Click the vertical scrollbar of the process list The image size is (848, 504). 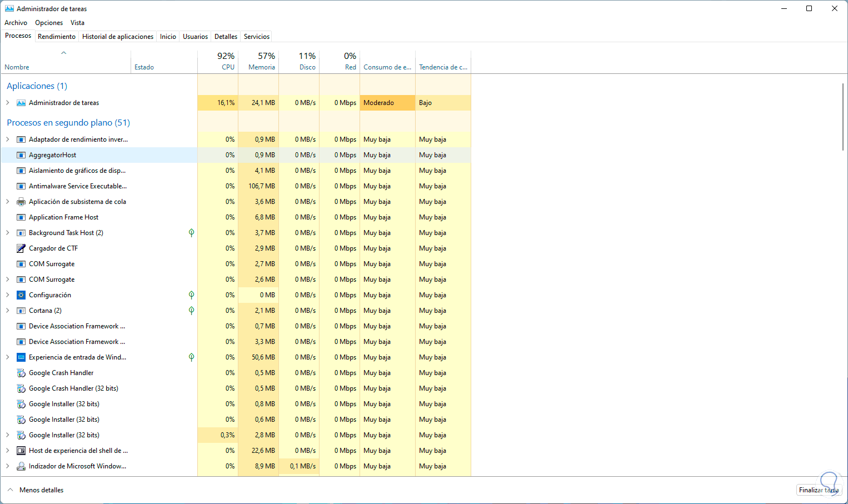[x=843, y=117]
